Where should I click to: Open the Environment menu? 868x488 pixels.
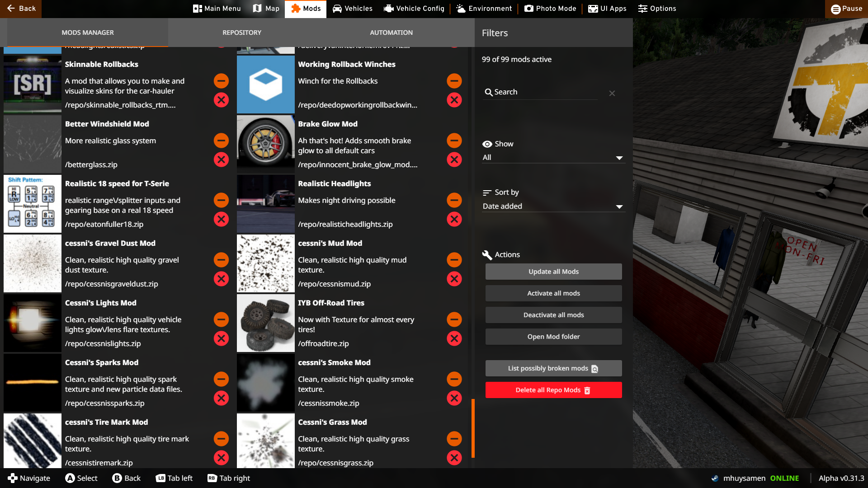point(484,9)
